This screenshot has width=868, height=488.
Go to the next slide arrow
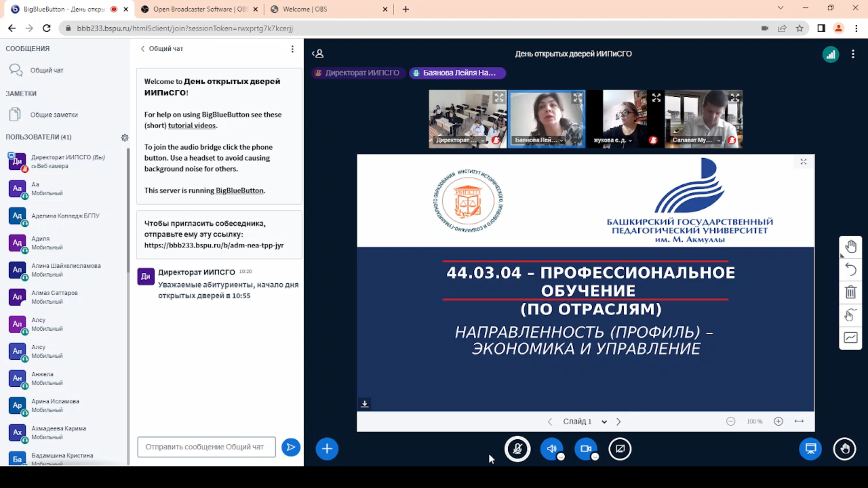[x=618, y=422]
